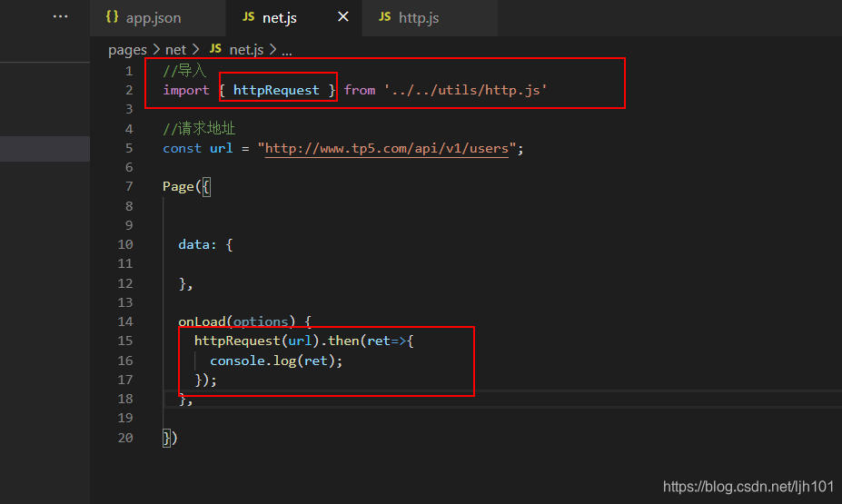Viewport: 842px width, 504px height.
Task: Switch to the http.js tab
Action: (430, 18)
